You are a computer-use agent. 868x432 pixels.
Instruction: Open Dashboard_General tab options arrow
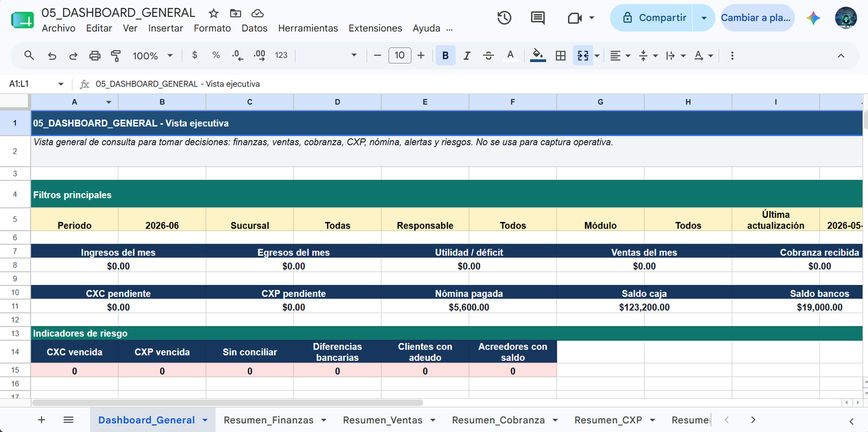point(205,420)
